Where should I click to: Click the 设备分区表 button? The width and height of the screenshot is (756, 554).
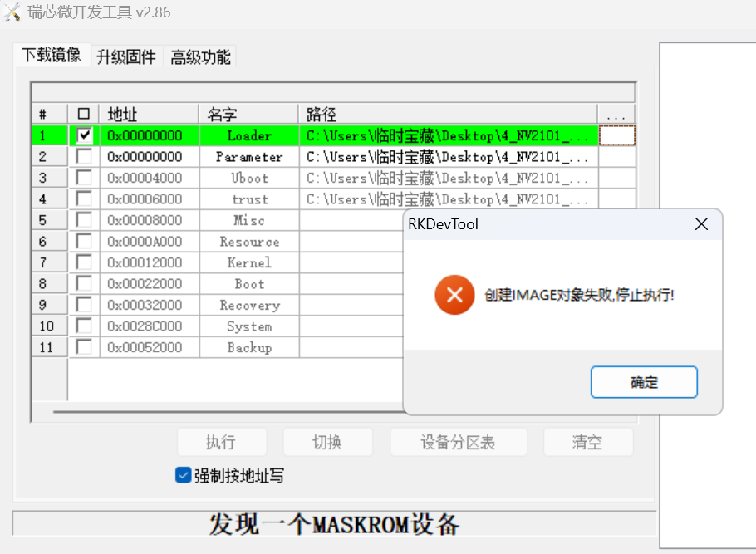[x=459, y=442]
